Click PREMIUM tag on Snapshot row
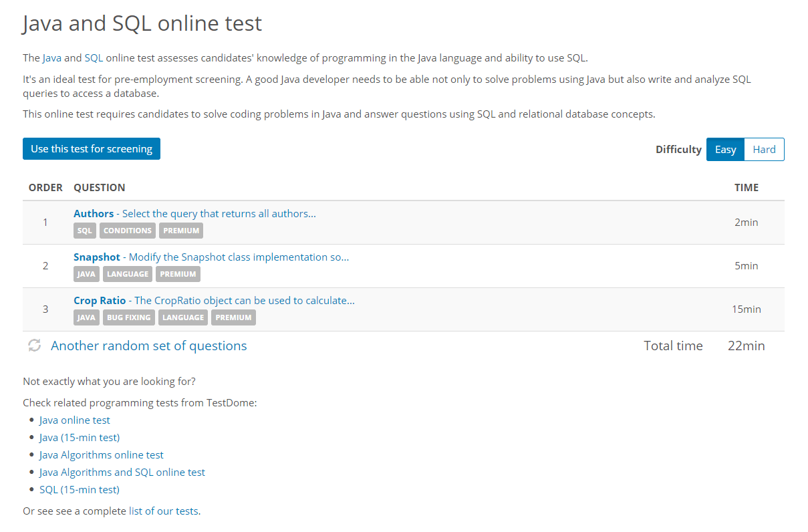The image size is (808, 532). tap(178, 274)
